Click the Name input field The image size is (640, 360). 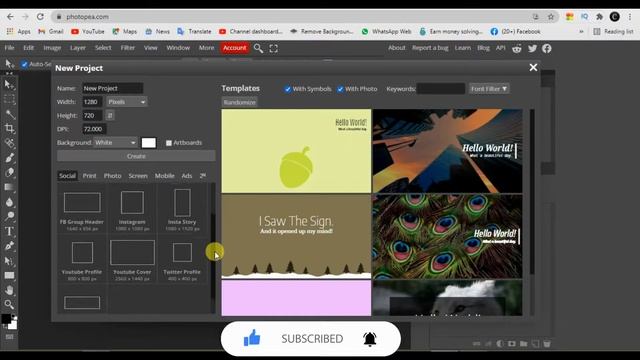(113, 88)
